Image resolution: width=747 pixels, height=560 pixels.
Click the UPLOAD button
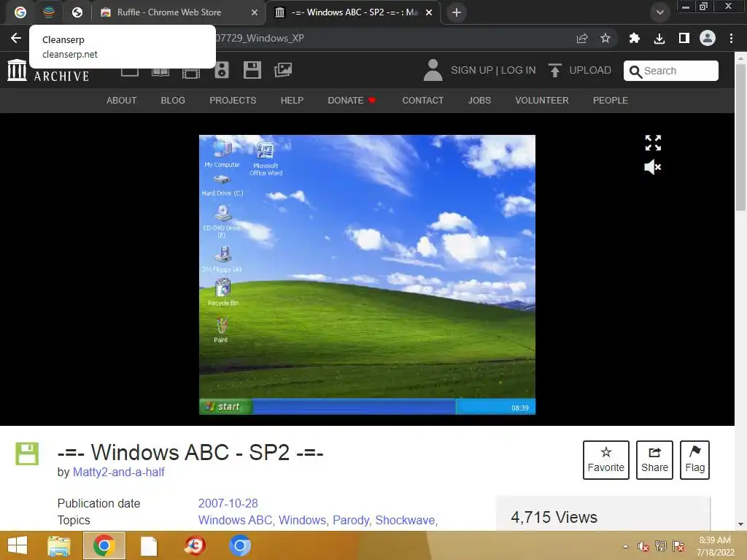(x=580, y=70)
